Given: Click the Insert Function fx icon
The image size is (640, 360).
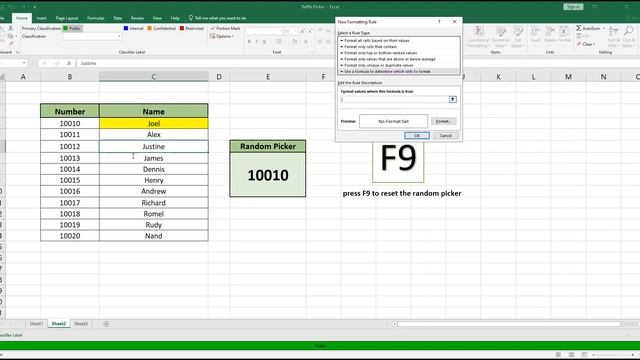Looking at the screenshot, I should [69, 63].
